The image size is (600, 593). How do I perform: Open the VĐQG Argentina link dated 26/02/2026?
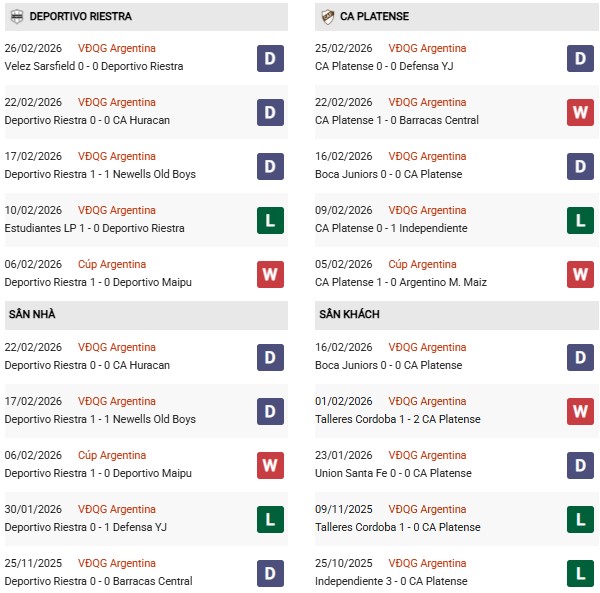(x=117, y=48)
